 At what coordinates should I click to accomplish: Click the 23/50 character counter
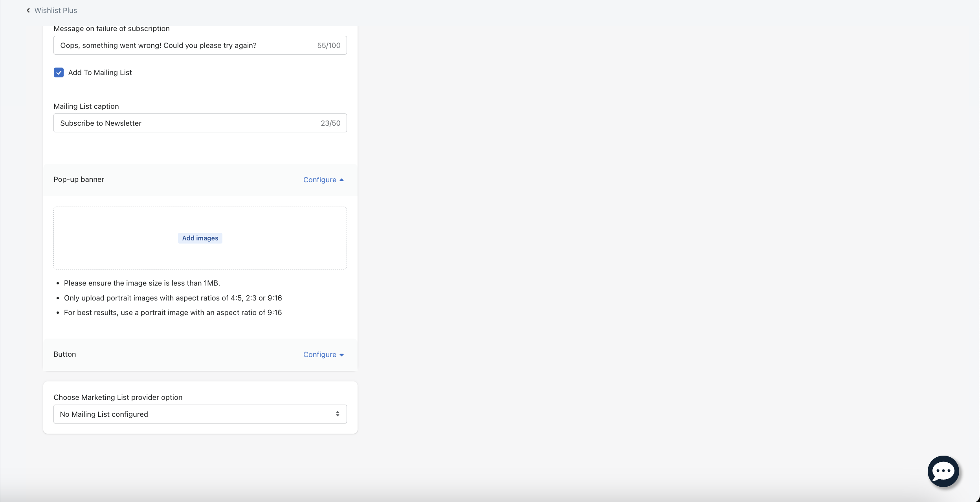[x=330, y=123]
